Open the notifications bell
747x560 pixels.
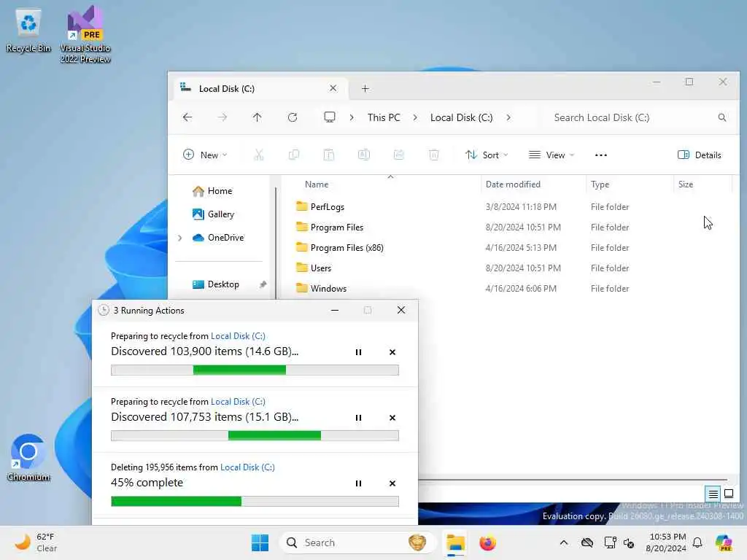click(x=697, y=542)
